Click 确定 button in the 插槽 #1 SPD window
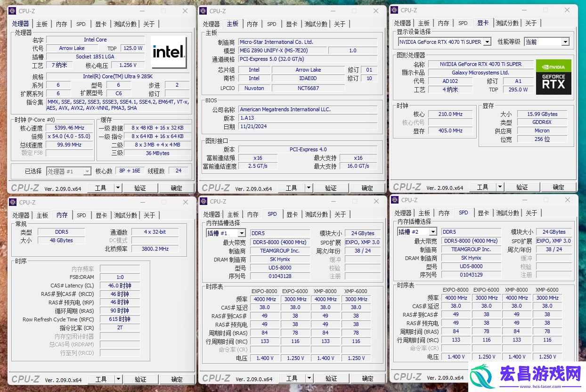 tap(368, 378)
